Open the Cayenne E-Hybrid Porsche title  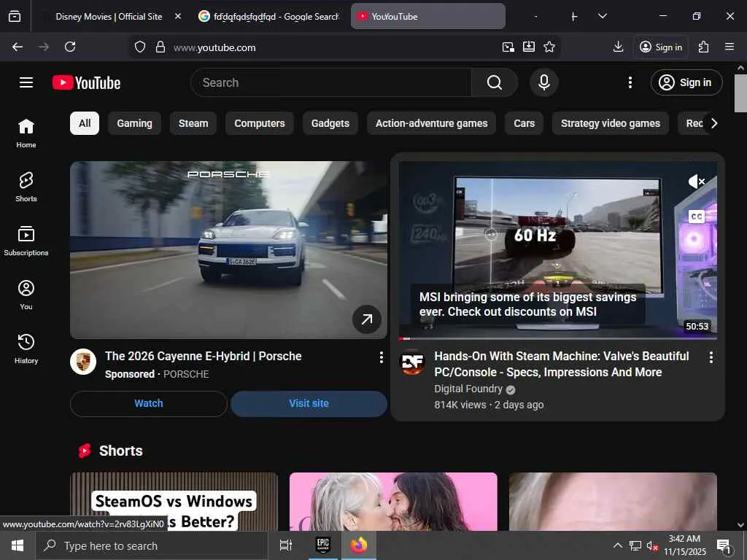pyautogui.click(x=203, y=356)
